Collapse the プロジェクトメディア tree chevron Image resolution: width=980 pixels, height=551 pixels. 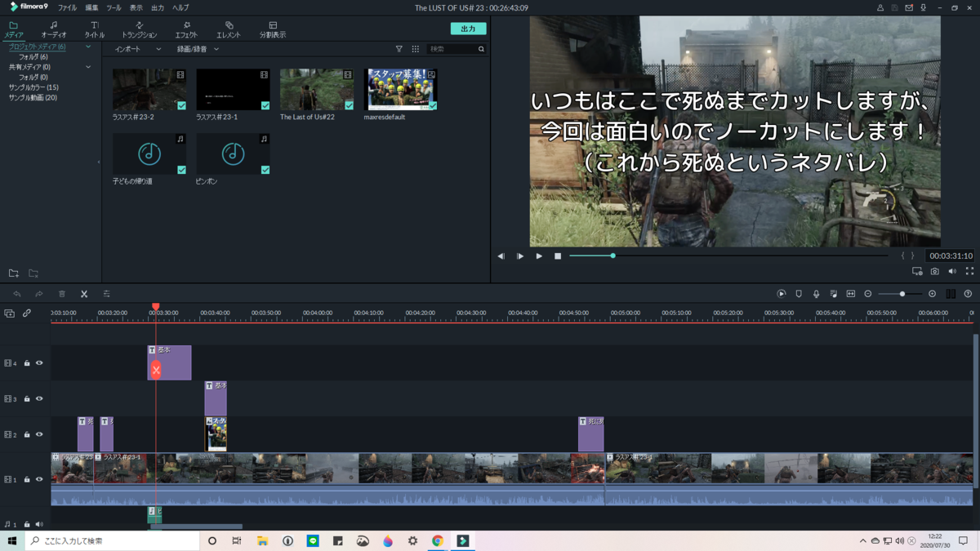coord(88,47)
